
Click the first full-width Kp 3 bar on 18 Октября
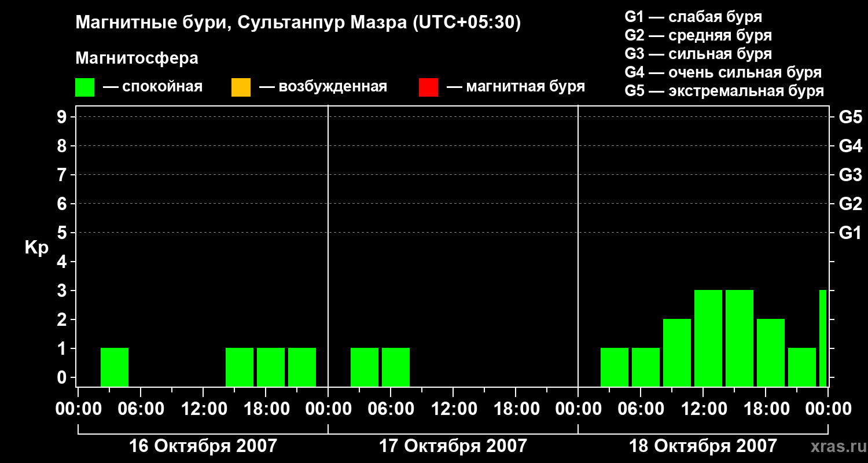pyautogui.click(x=708, y=338)
